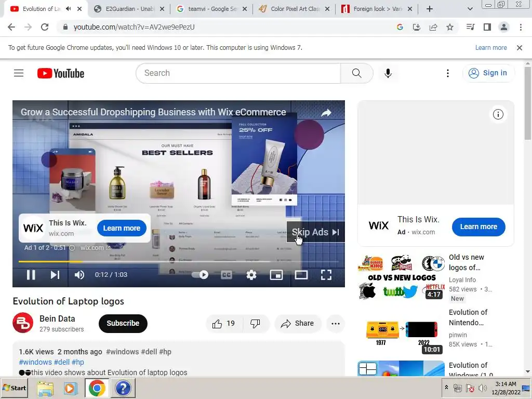Open the Windows Start menu
Screen dimensions: 532x399
(14, 388)
